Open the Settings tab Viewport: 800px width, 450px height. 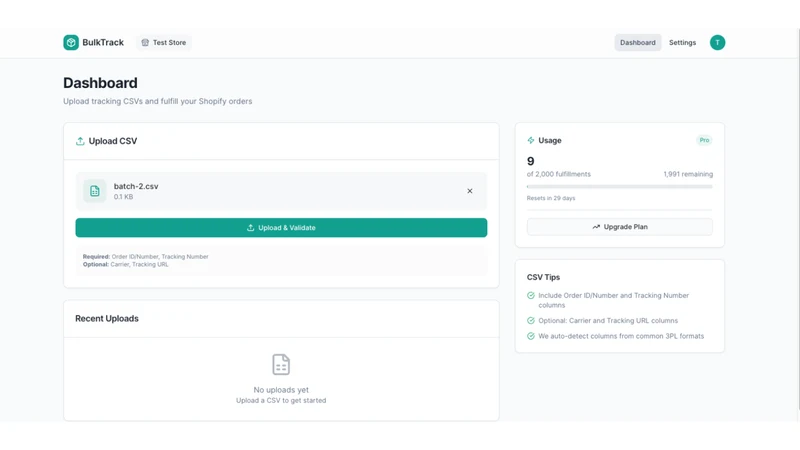682,42
